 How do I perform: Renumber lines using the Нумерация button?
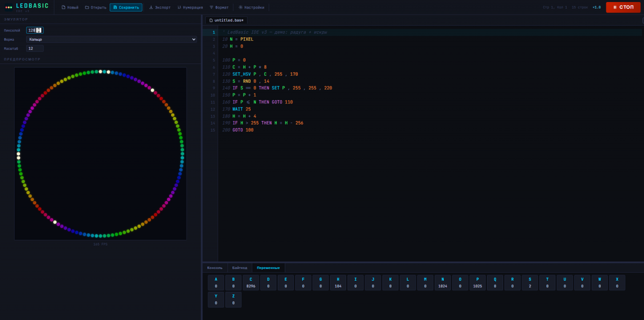(190, 8)
